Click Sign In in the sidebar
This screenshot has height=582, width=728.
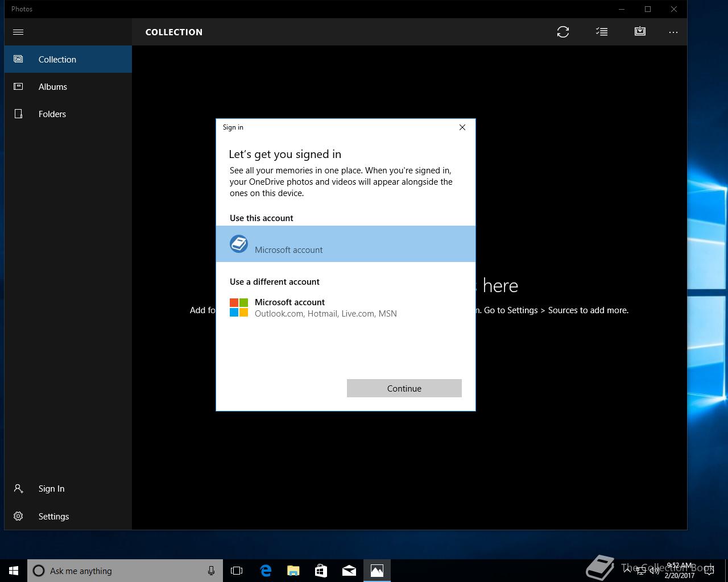pos(68,489)
